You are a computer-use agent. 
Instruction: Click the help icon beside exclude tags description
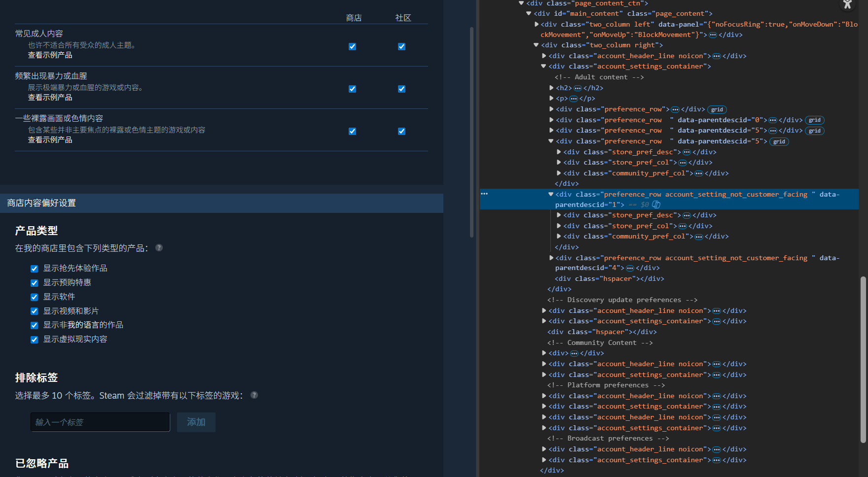tap(254, 395)
